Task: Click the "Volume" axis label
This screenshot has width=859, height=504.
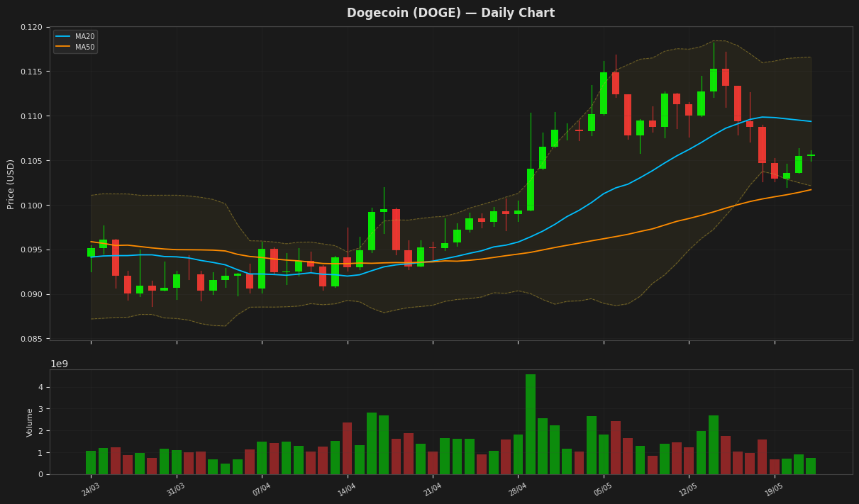Action: (x=30, y=422)
